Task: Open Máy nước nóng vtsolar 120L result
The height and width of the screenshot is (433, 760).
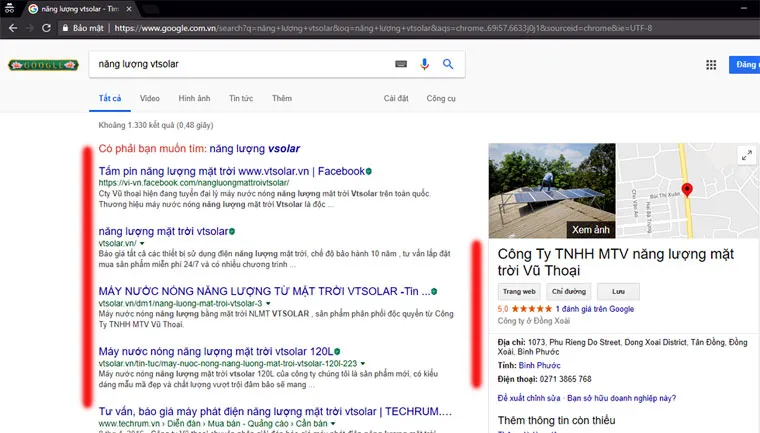Action: (x=216, y=351)
